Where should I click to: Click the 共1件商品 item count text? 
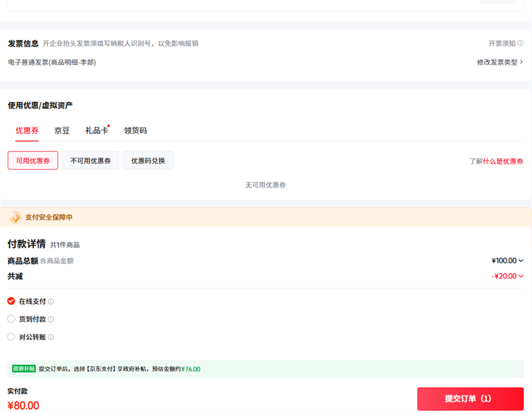(65, 245)
